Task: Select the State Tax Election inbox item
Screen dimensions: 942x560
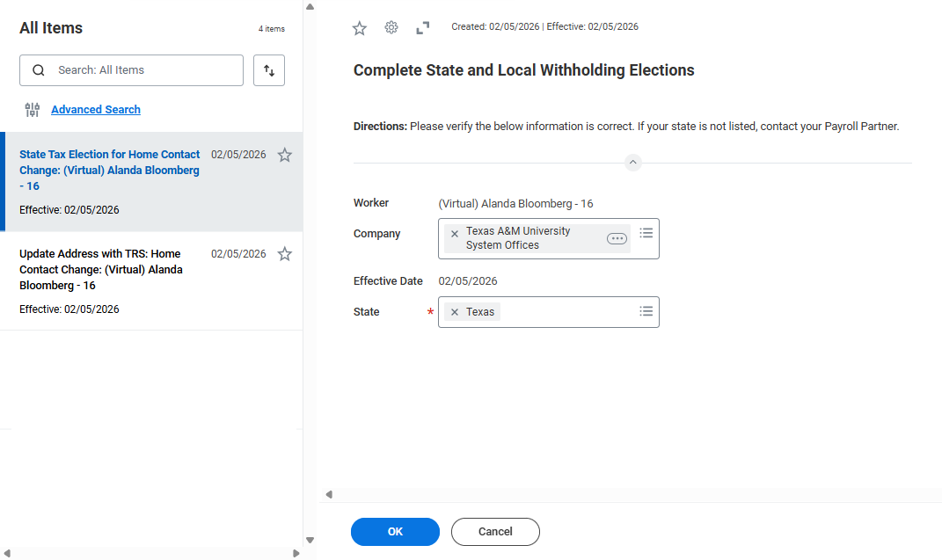Action: click(x=110, y=171)
